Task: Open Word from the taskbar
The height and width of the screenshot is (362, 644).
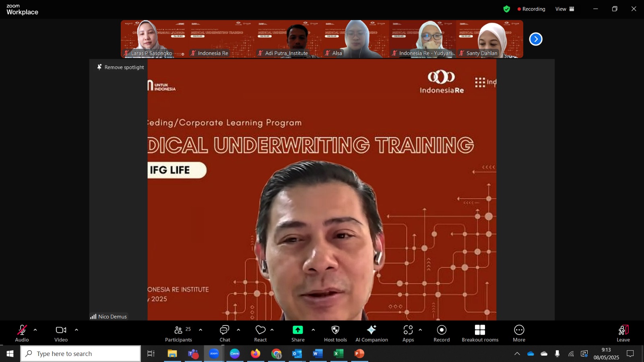Action: (318, 354)
